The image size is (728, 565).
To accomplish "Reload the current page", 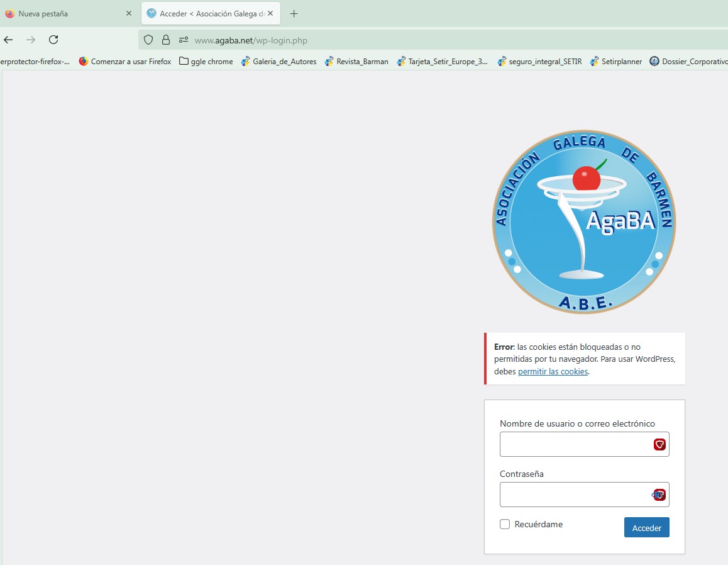I will [53, 40].
